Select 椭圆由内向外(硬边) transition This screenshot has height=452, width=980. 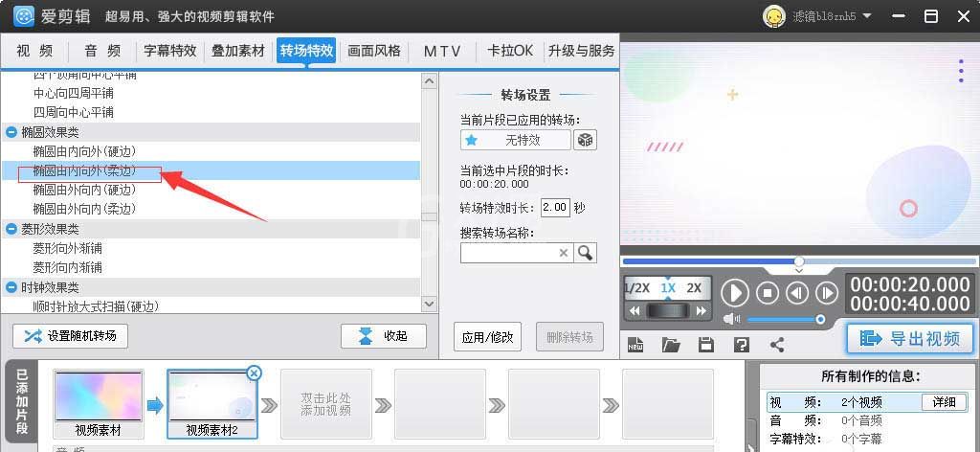pyautogui.click(x=84, y=151)
